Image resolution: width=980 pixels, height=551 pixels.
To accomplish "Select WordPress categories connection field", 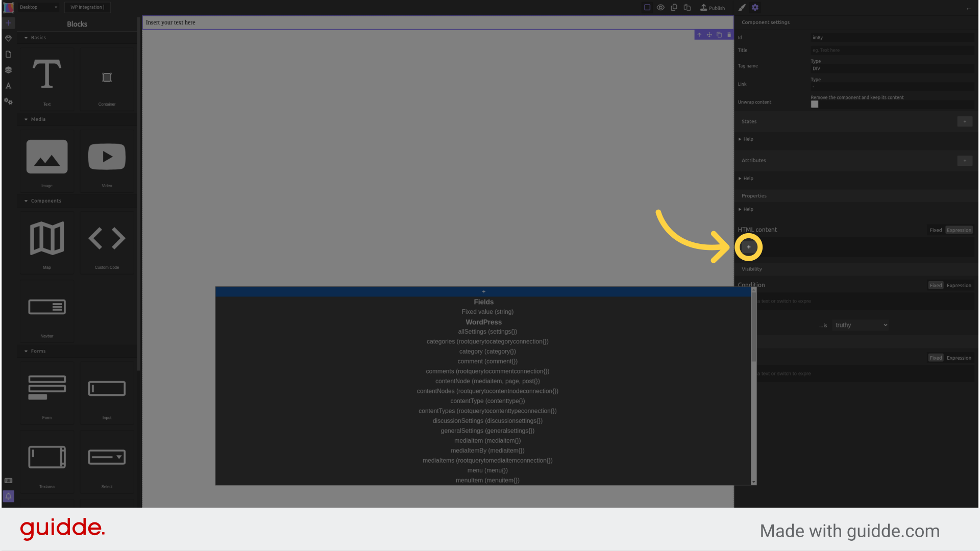I will pyautogui.click(x=487, y=341).
